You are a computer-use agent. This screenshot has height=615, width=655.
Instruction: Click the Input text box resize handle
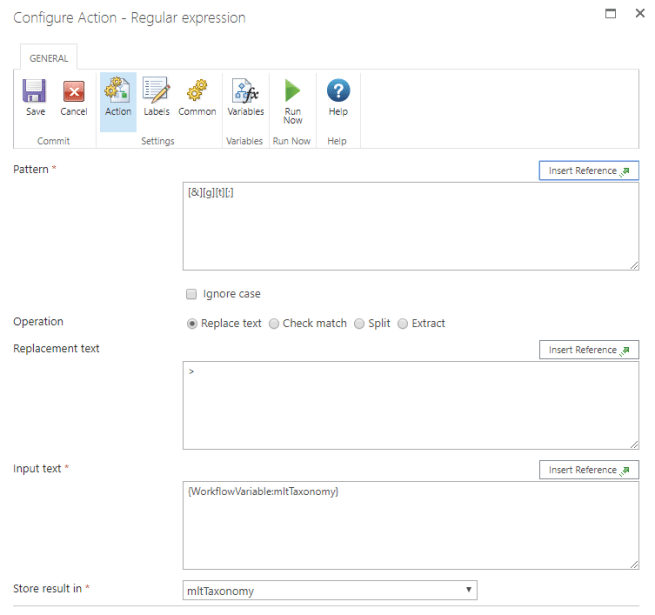tap(634, 565)
